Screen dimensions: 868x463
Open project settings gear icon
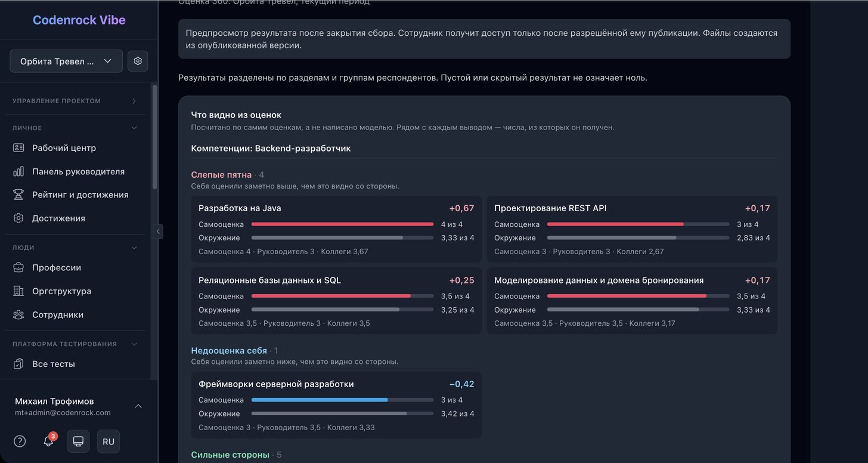click(138, 61)
